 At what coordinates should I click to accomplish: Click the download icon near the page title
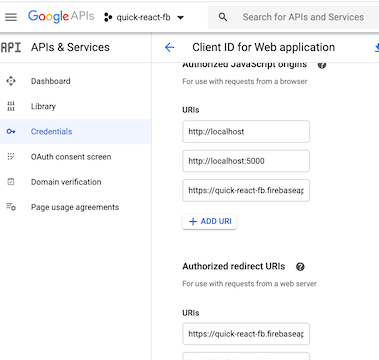click(x=377, y=48)
